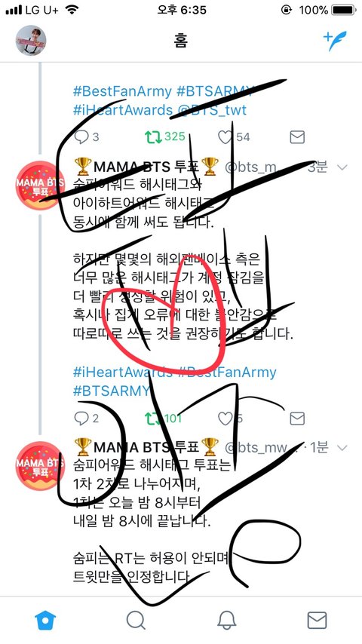Send the second tweet via its envelope icon
Screen dimensions: 362x644
point(297,419)
